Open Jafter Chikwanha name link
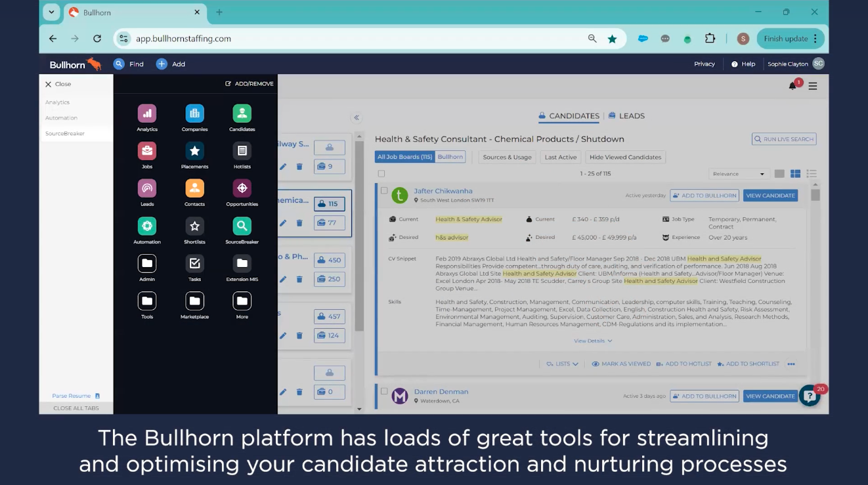The width and height of the screenshot is (868, 485). pyautogui.click(x=443, y=191)
